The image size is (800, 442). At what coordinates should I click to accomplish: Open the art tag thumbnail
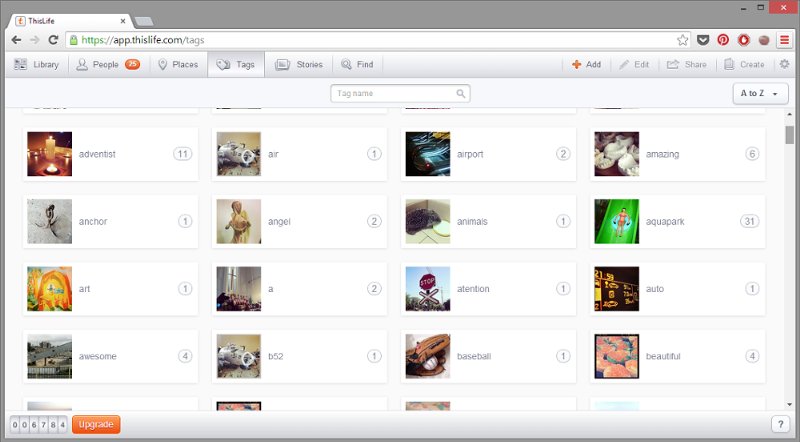click(x=49, y=289)
